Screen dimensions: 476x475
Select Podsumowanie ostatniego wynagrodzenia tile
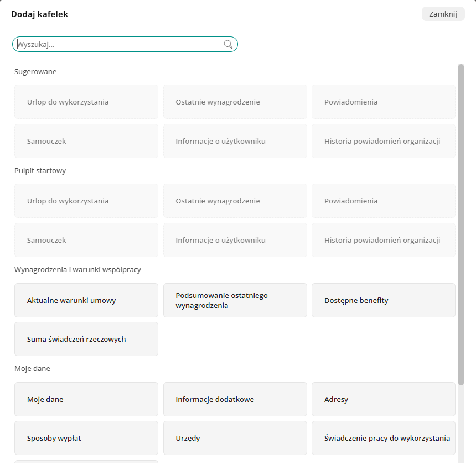point(235,301)
